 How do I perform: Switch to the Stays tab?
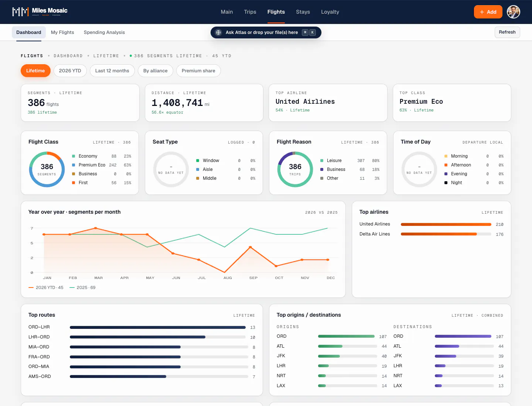click(x=303, y=12)
